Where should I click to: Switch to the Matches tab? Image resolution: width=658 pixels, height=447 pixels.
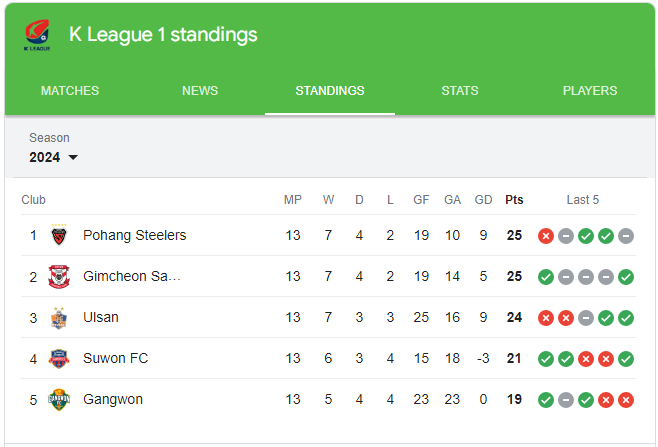(x=70, y=91)
